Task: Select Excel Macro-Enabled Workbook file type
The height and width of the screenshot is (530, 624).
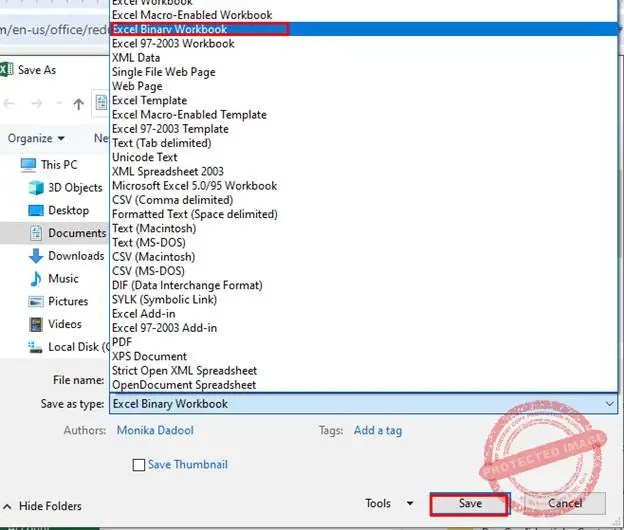Action: [363, 15]
